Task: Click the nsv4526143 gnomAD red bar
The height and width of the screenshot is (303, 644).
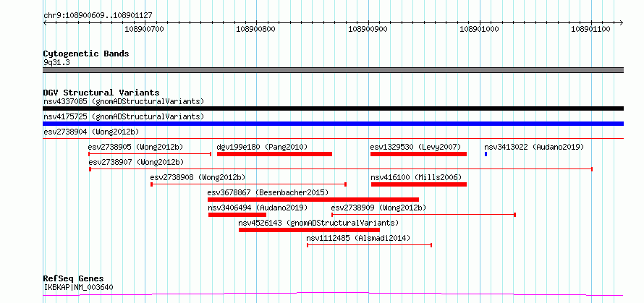Action: pos(309,230)
